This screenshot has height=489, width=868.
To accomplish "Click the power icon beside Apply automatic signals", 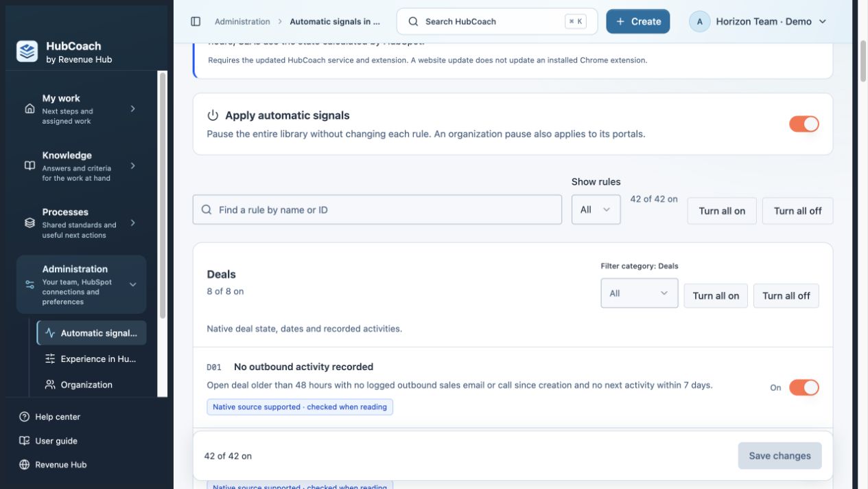I will coord(213,115).
